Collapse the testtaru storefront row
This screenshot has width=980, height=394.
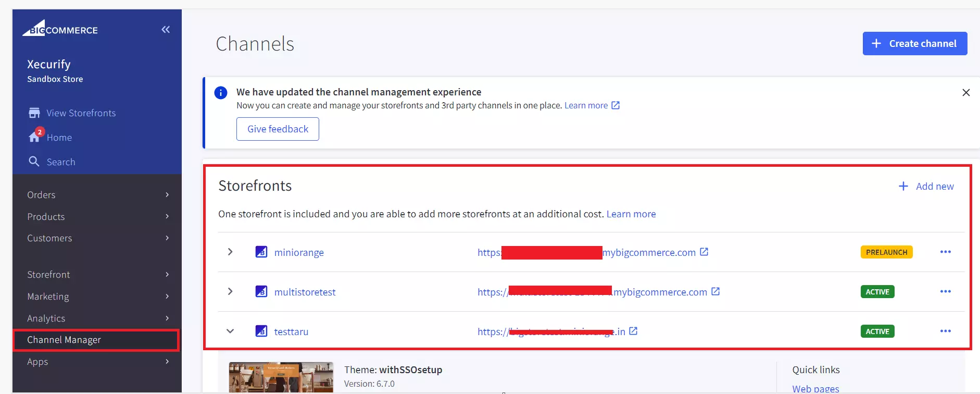230,331
